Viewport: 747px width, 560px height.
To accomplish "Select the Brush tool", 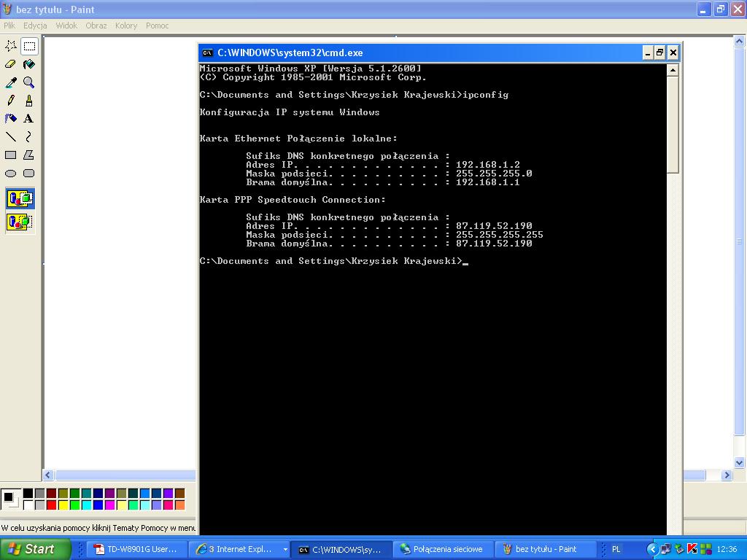I will [x=29, y=101].
